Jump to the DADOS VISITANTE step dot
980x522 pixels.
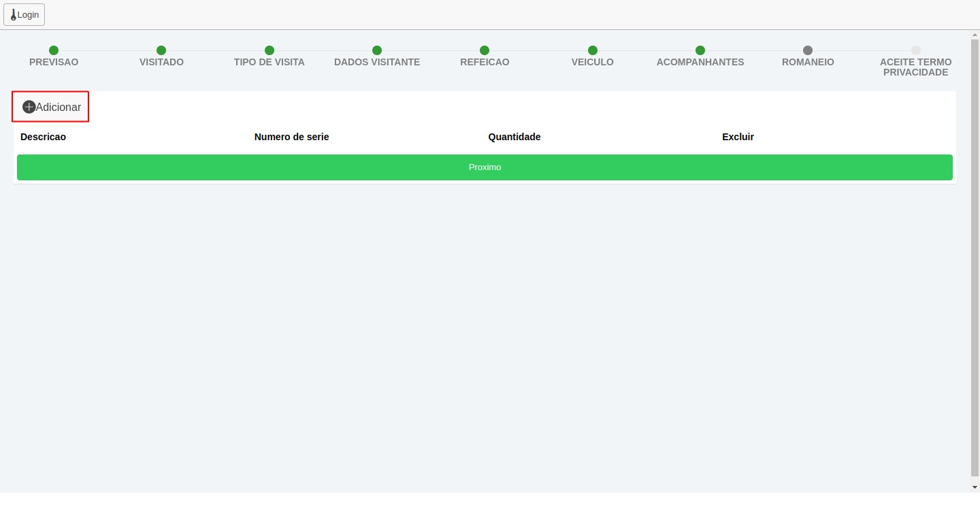point(377,50)
